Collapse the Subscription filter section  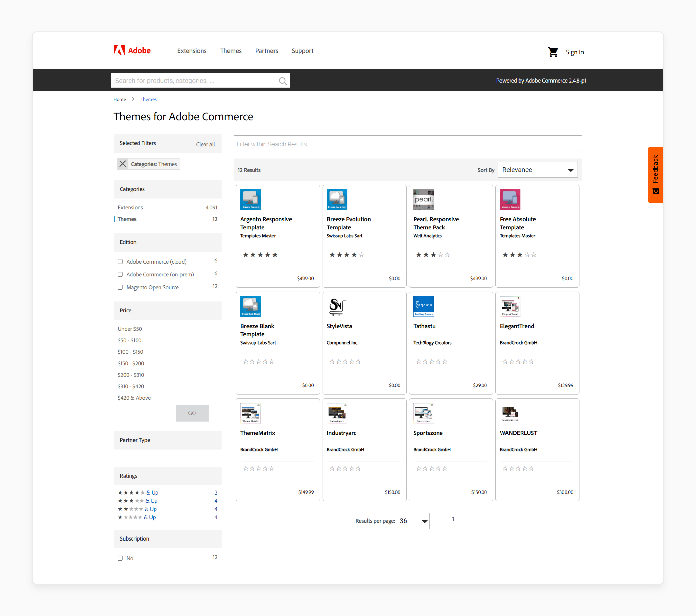coord(168,539)
